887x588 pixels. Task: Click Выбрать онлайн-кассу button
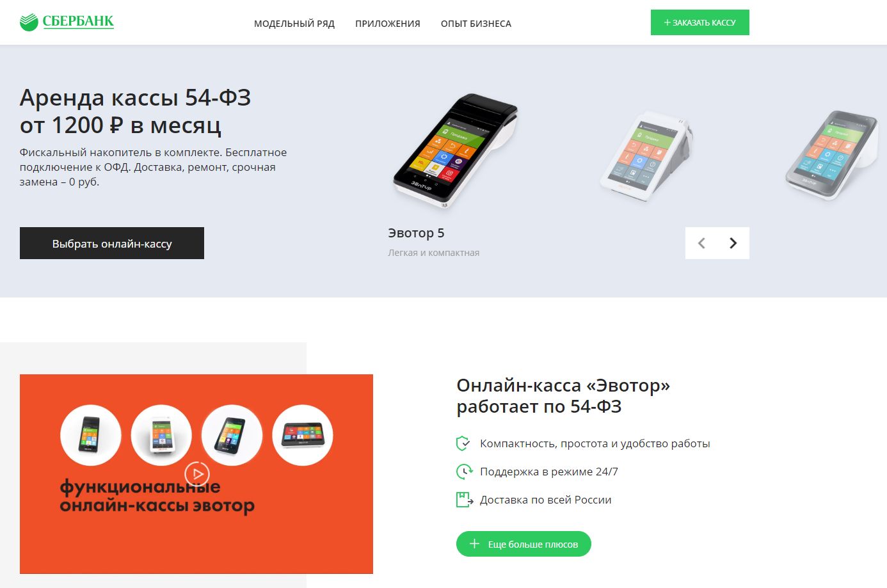(x=112, y=243)
